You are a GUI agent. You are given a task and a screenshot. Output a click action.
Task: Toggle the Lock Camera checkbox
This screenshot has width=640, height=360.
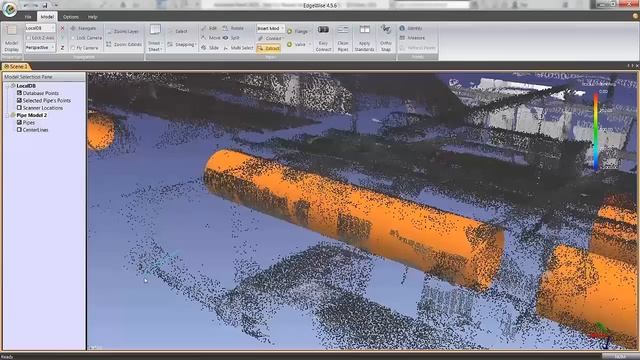[73, 38]
